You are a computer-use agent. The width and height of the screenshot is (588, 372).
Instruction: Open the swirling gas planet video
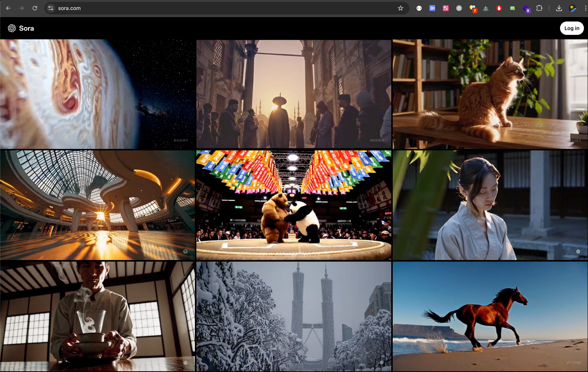tap(97, 94)
